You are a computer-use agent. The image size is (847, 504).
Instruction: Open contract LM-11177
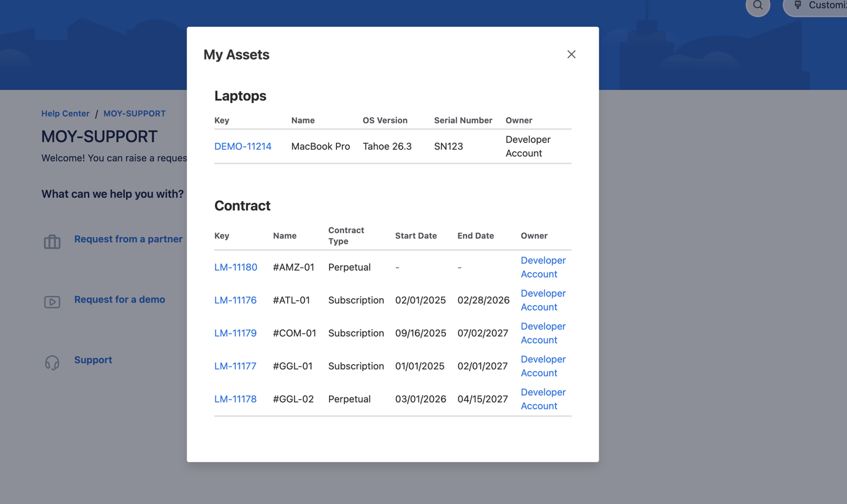coord(235,366)
